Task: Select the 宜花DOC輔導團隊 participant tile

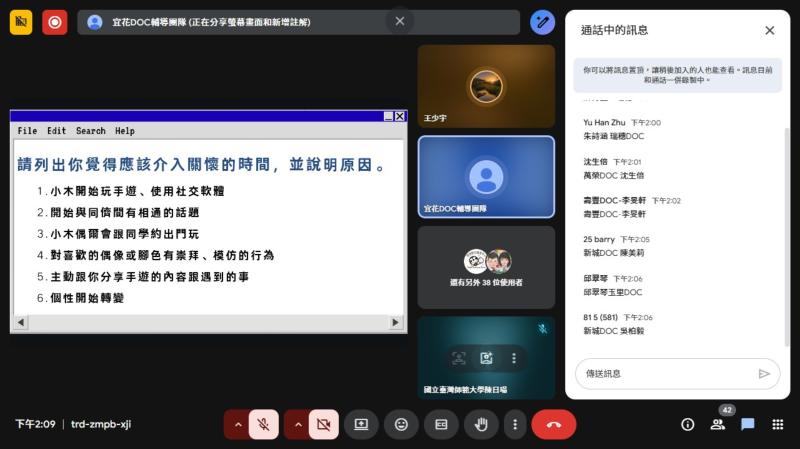Action: coord(486,177)
